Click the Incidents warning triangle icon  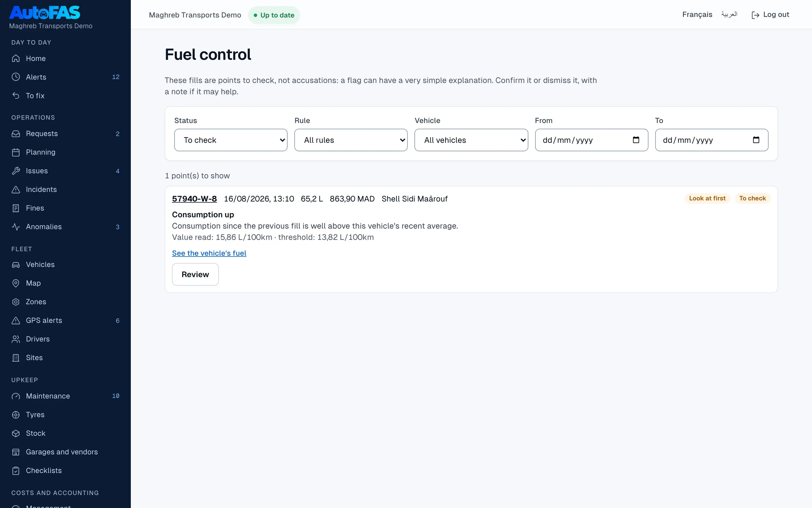(x=16, y=189)
